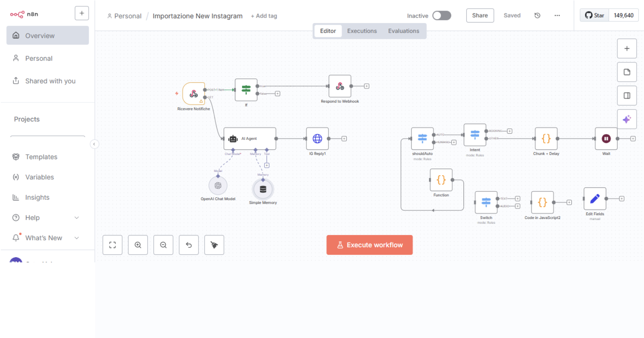Image resolution: width=644 pixels, height=338 pixels.
Task: Click the Share button
Action: pos(480,15)
